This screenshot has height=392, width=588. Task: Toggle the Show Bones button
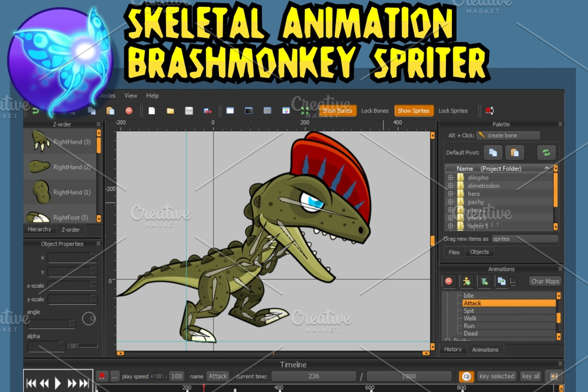[338, 111]
